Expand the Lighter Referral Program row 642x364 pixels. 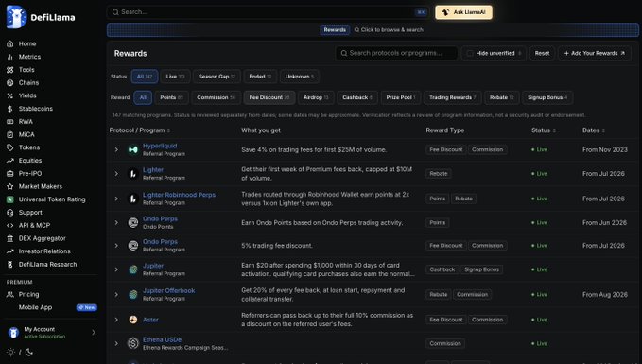(x=116, y=174)
